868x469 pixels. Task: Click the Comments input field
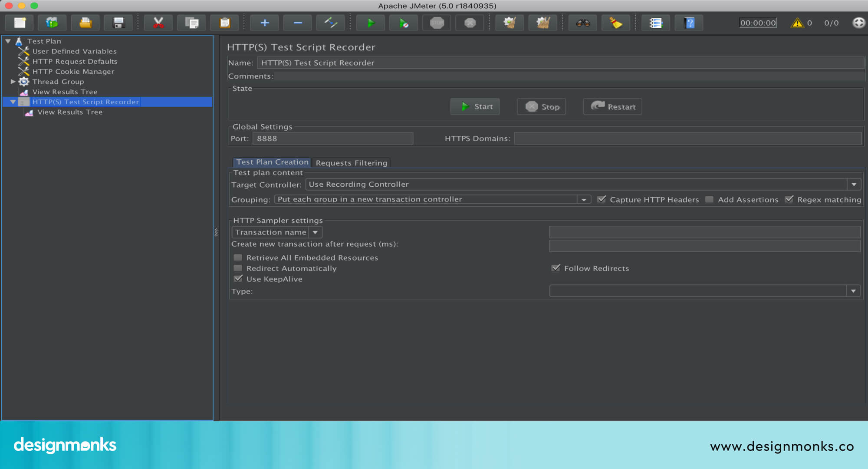tap(569, 76)
